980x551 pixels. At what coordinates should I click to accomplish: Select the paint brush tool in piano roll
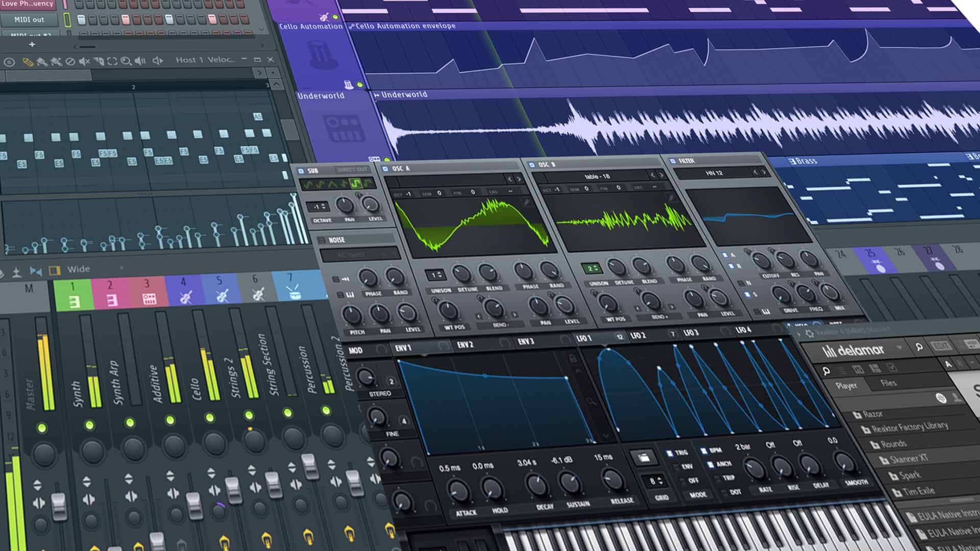coord(42,62)
